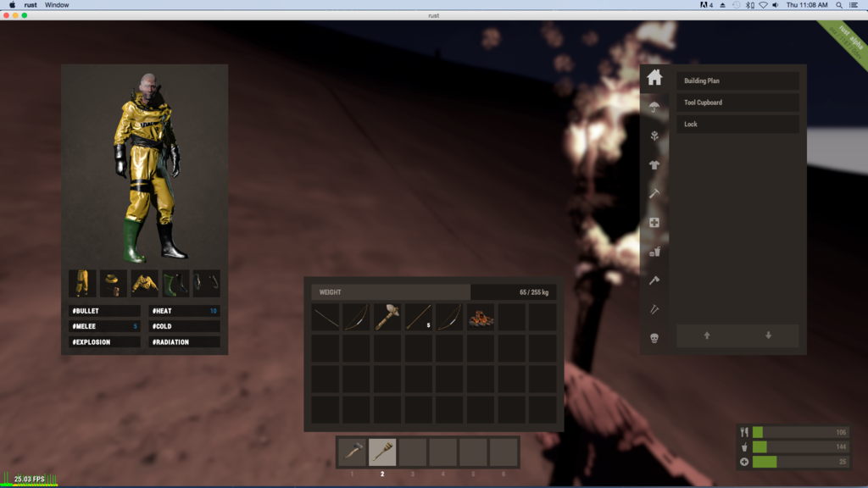Select Building Plan in crafting list
Screen dimensions: 868x488
point(737,80)
